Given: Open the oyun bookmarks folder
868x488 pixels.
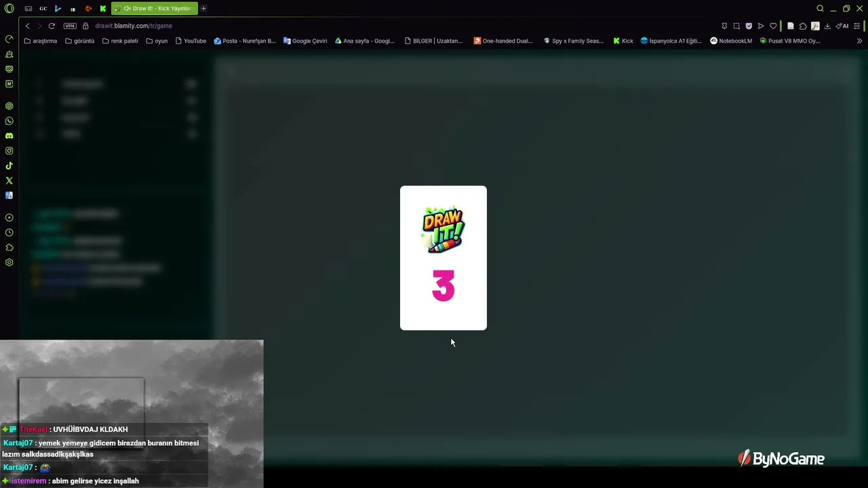Looking at the screenshot, I should click(157, 41).
